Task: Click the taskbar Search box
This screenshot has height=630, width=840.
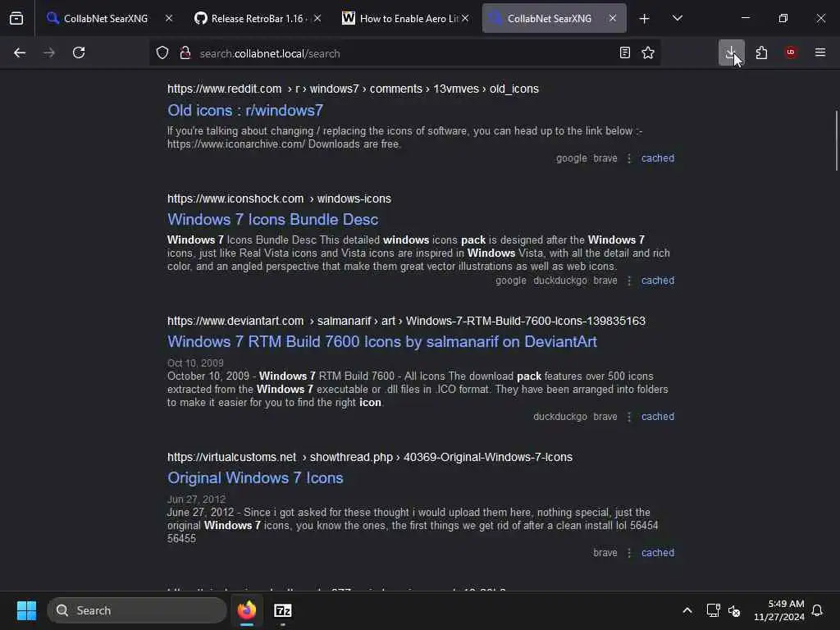Action: 137,610
